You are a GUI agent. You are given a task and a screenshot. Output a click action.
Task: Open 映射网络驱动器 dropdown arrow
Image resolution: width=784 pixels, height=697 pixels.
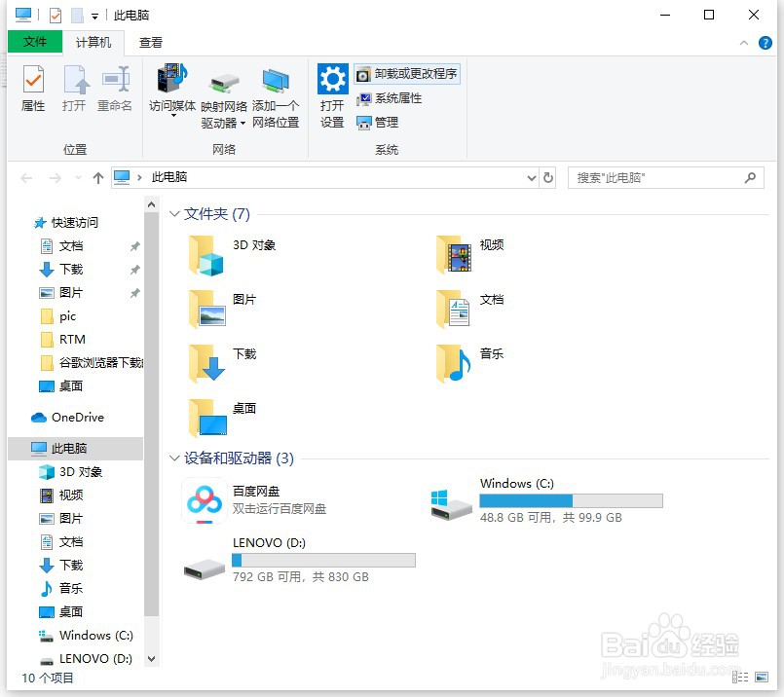[243, 123]
